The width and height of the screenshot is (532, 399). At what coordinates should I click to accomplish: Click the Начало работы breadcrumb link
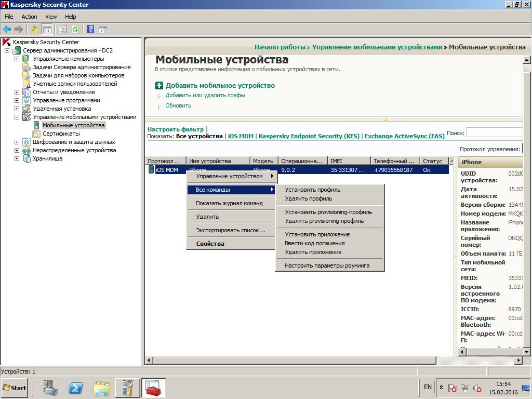(280, 47)
